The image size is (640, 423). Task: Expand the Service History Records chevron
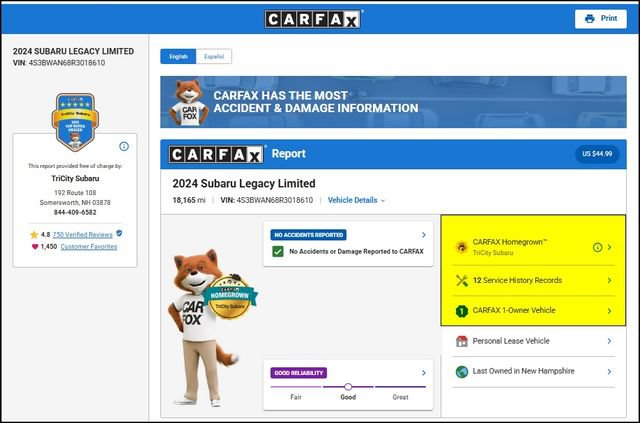[x=609, y=281]
